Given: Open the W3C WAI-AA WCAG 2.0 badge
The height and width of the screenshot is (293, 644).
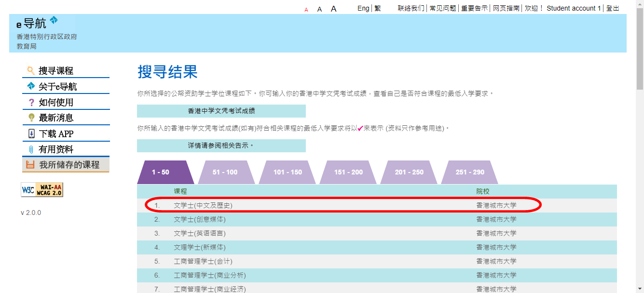Looking at the screenshot, I should [42, 190].
